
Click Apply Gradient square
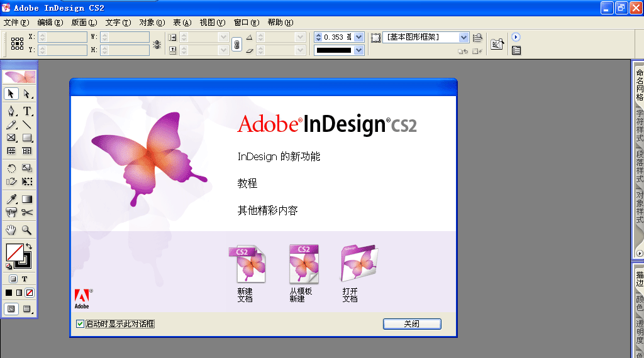pyautogui.click(x=19, y=293)
